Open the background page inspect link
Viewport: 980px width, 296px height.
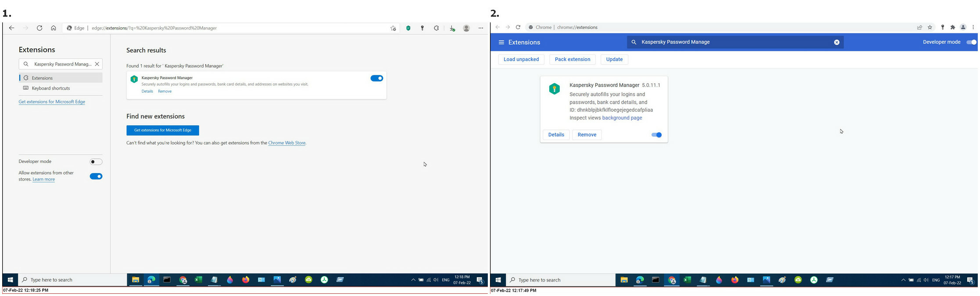point(622,118)
